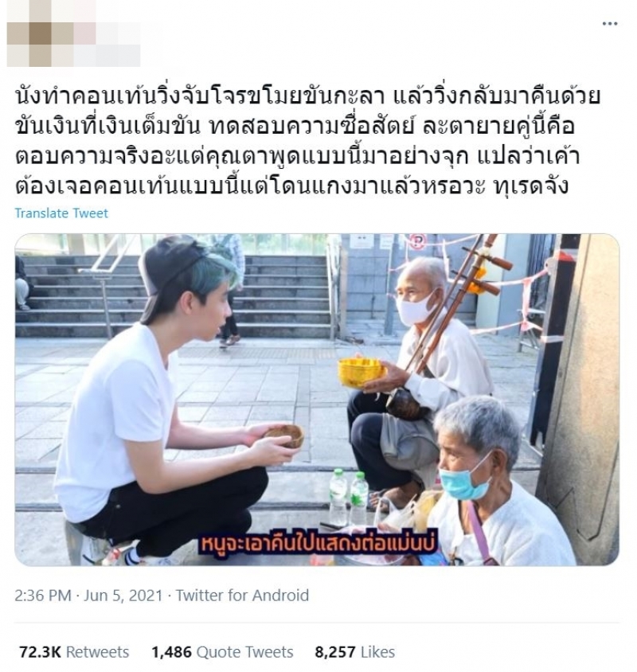Click the stairs in photo background
The image size is (637, 672).
(x=171, y=295)
